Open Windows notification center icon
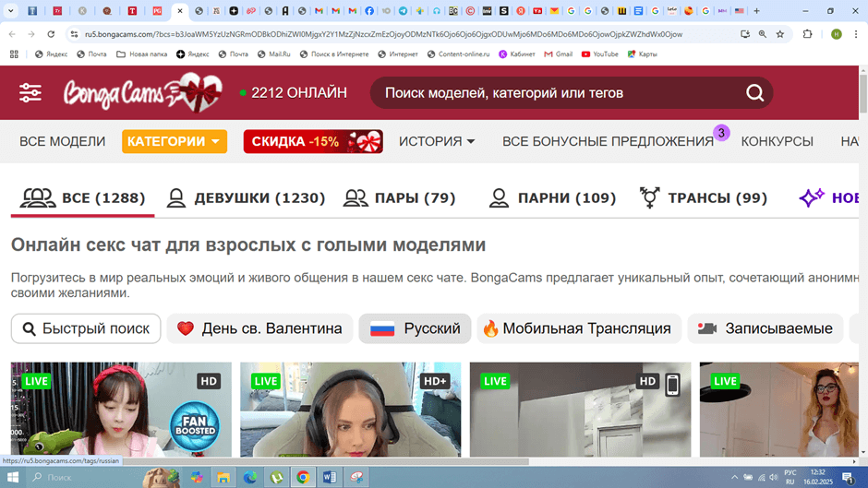The width and height of the screenshot is (868, 488). coord(848,477)
